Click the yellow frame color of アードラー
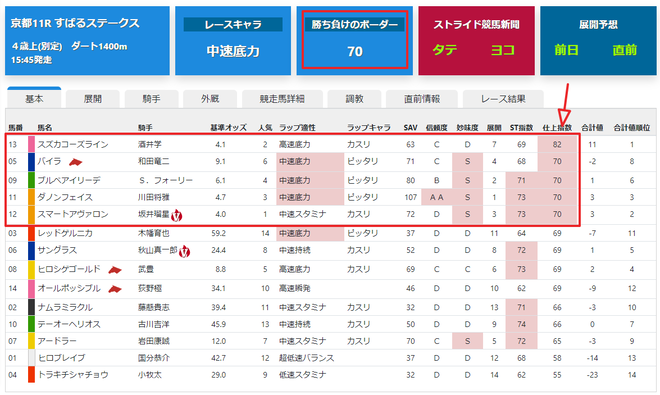Screen dimensions: 660x395 point(32,341)
